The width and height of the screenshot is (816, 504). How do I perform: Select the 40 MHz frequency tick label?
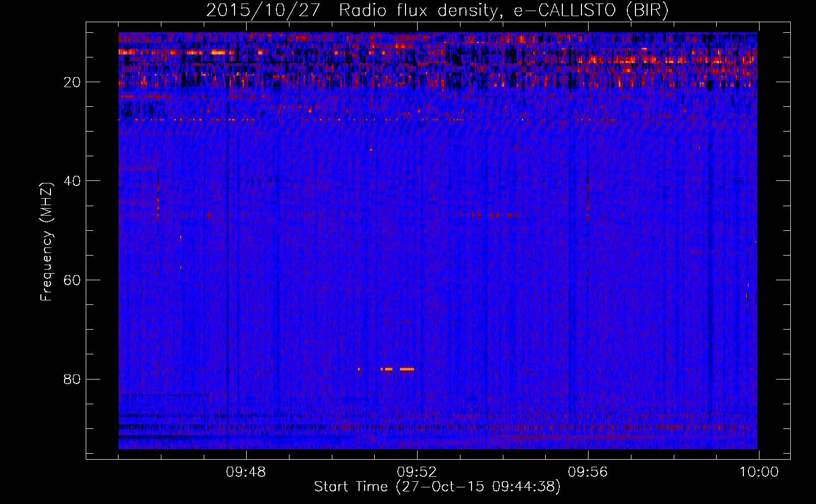[x=73, y=180]
